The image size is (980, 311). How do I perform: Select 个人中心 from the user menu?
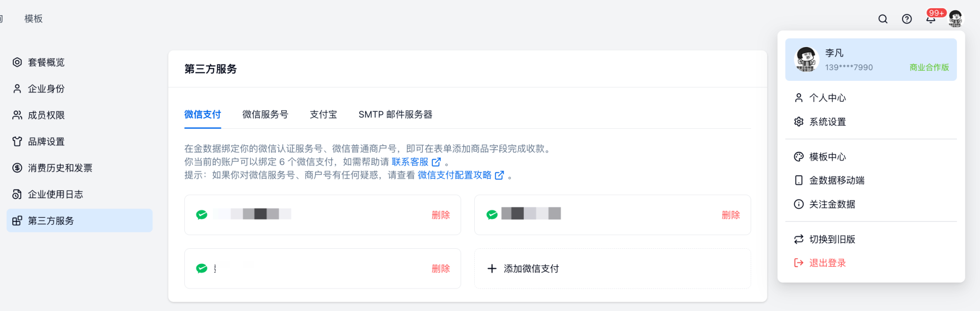tap(827, 98)
